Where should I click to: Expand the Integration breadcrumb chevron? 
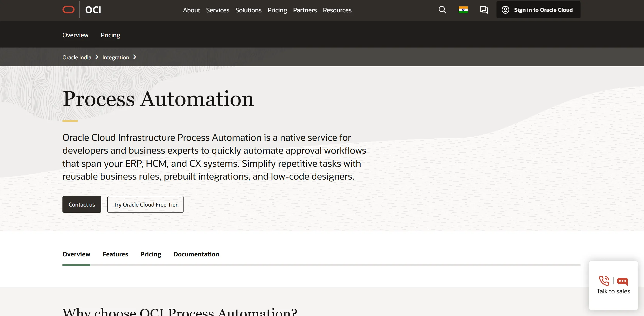[135, 57]
